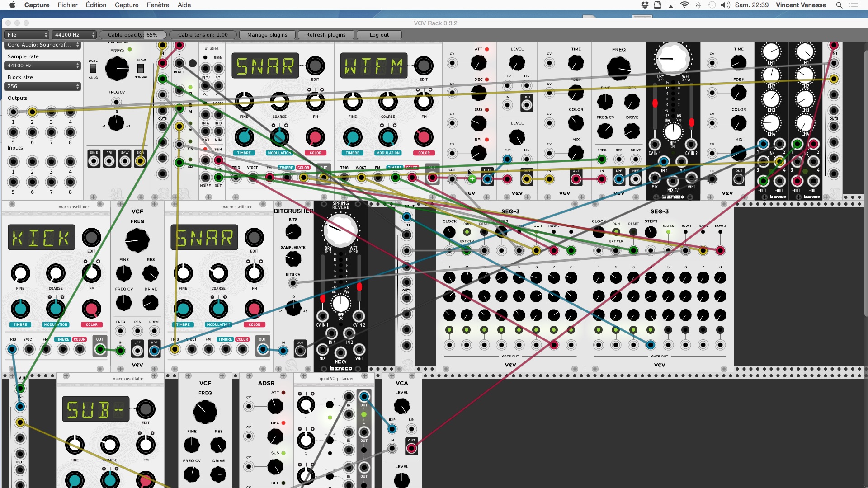Toggle step 1 gate on left SEQ-3

pyautogui.click(x=449, y=330)
